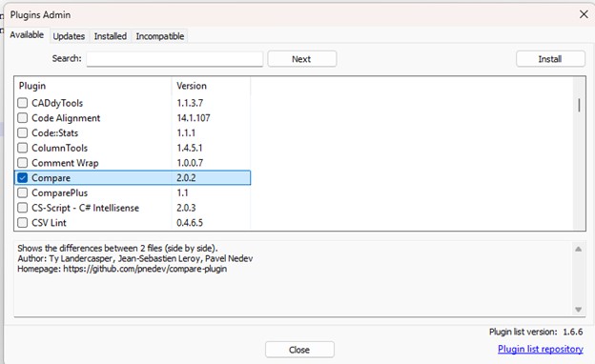
Task: Check the CADdyTools plugin checkbox
Action: (x=22, y=103)
